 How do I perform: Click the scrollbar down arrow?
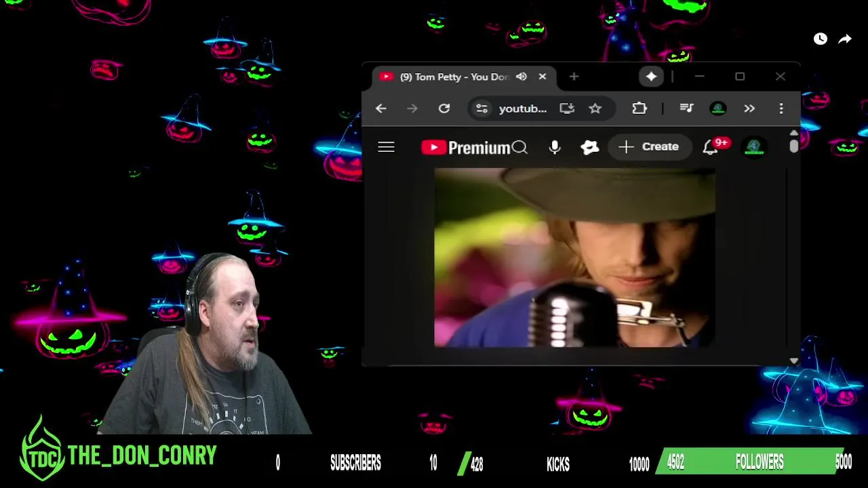794,361
